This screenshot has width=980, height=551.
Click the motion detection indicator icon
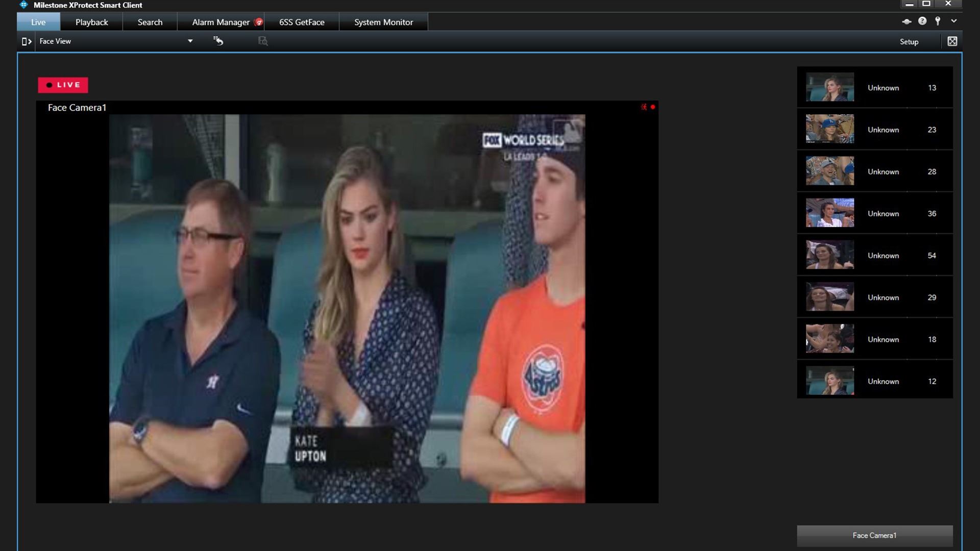click(644, 107)
